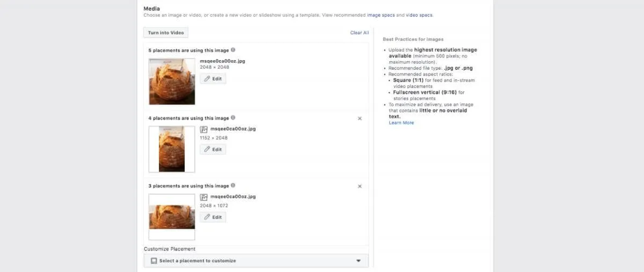644x272 pixels.
Task: Open the image specs link
Action: click(x=381, y=15)
